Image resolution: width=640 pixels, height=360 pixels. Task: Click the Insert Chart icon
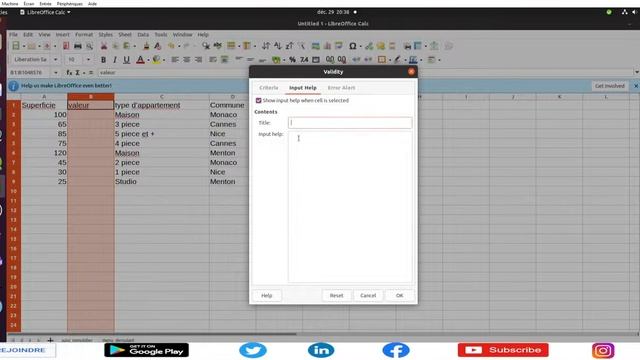327,46
